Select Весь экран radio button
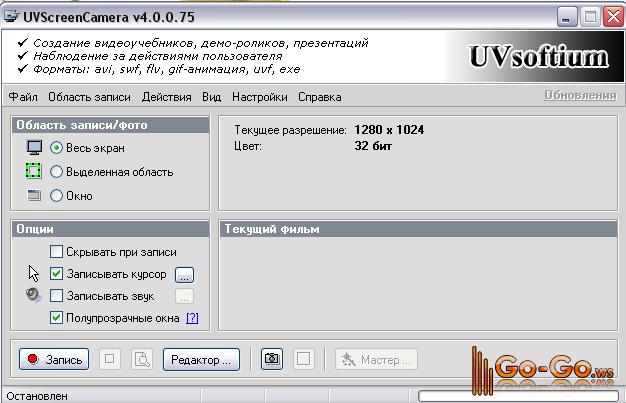This screenshot has width=626, height=403. 56,148
